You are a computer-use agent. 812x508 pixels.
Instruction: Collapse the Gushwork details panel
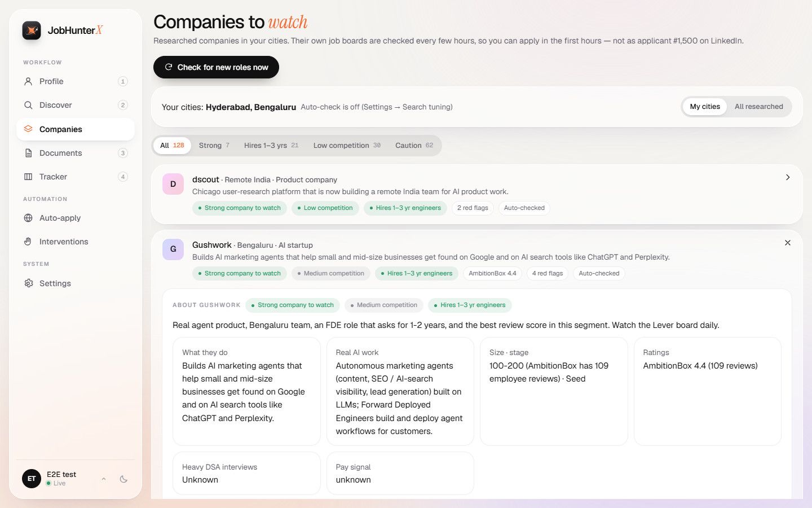click(x=788, y=243)
